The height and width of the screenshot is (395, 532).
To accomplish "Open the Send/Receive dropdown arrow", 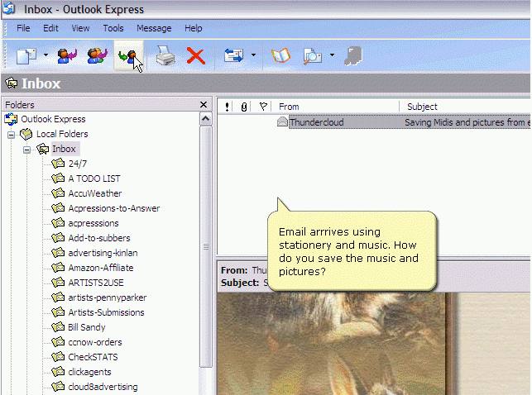I will tap(253, 55).
